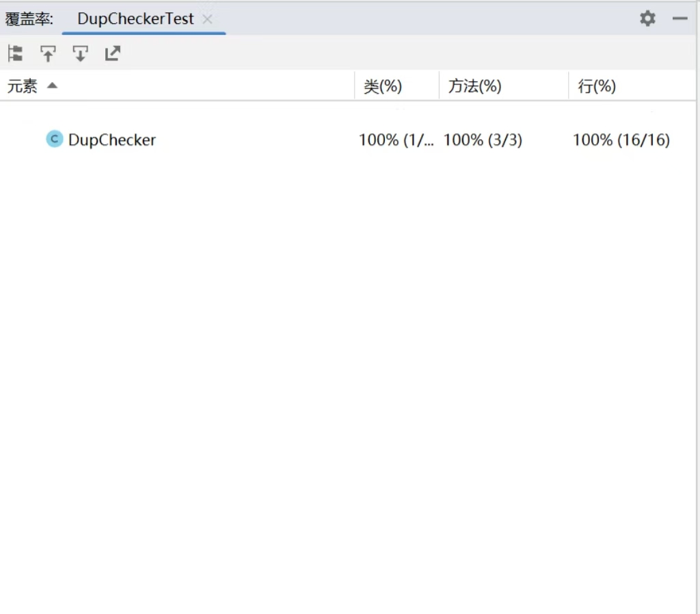Open coverage settings gear menu

(x=647, y=18)
